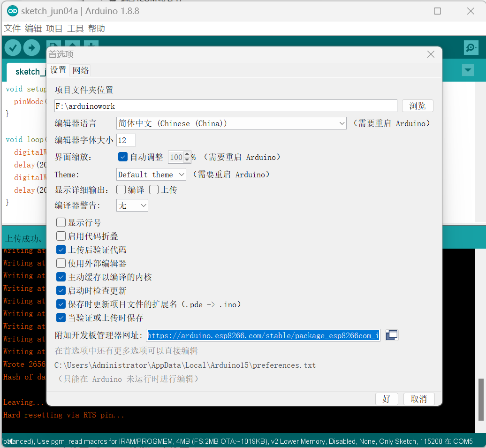Uncheck 当验证或上传时保存
This screenshot has height=448, width=486.
61,318
